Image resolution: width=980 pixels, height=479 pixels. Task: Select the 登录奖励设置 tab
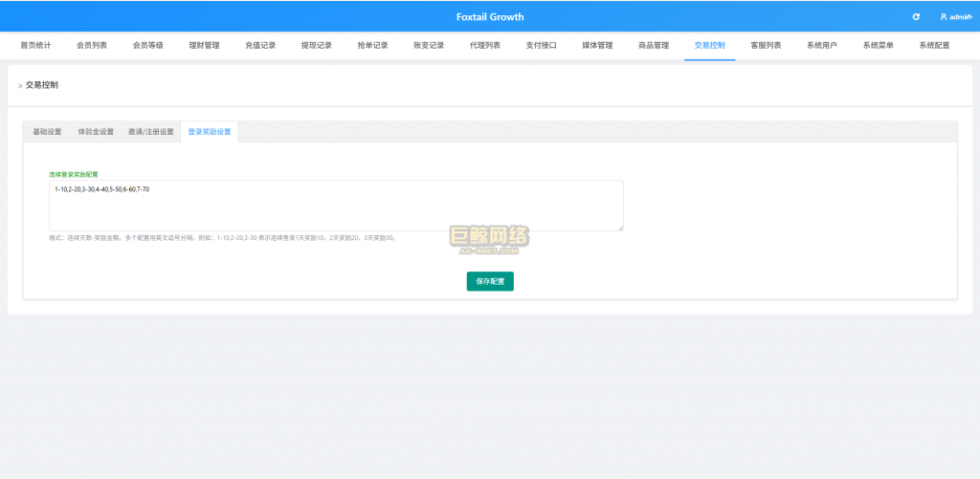pyautogui.click(x=210, y=132)
